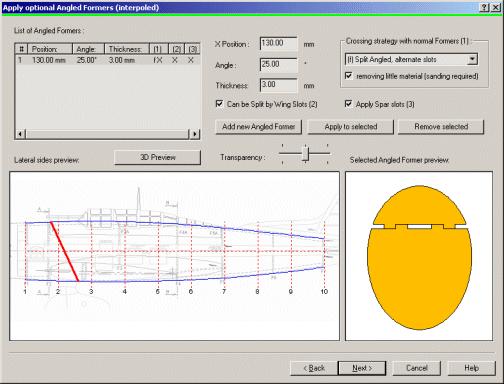This screenshot has height=384, width=504.
Task: Toggle removing little material checkbox
Action: (x=349, y=76)
